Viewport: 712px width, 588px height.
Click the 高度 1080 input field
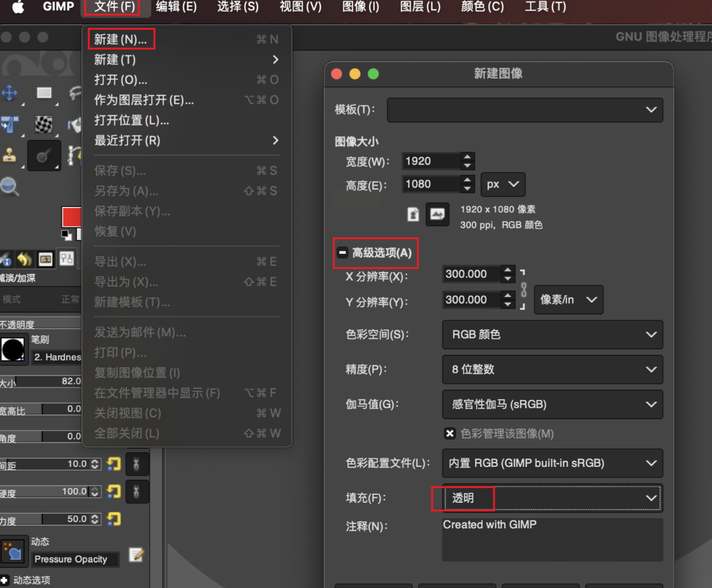pyautogui.click(x=431, y=184)
